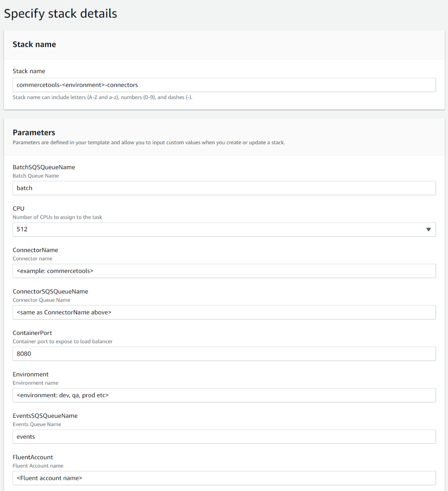This screenshot has width=448, height=491.
Task: Click the stack name character rules hint text
Action: point(102,97)
